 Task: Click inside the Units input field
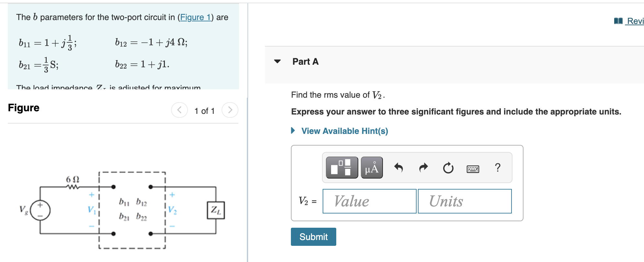click(465, 201)
